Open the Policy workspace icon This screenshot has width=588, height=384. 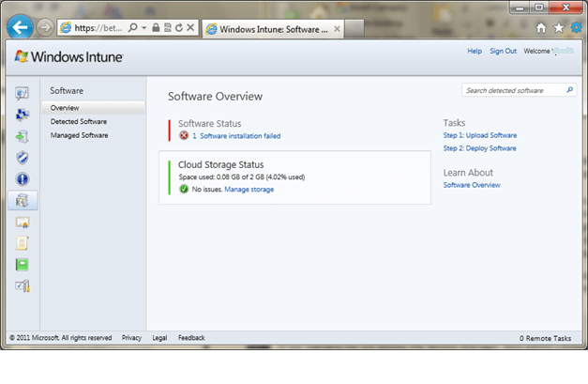(x=23, y=242)
